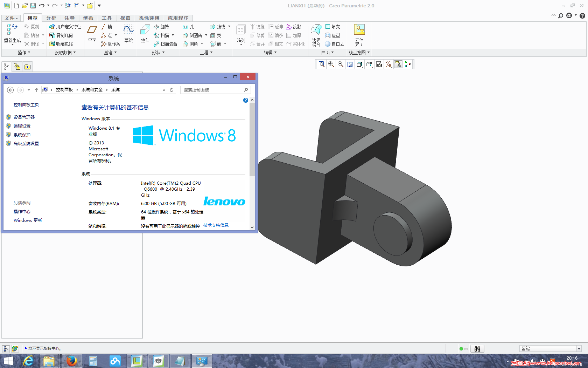This screenshot has width=588, height=368.
Task: Expand the Datum (基准) group dropdown
Action: click(x=110, y=53)
